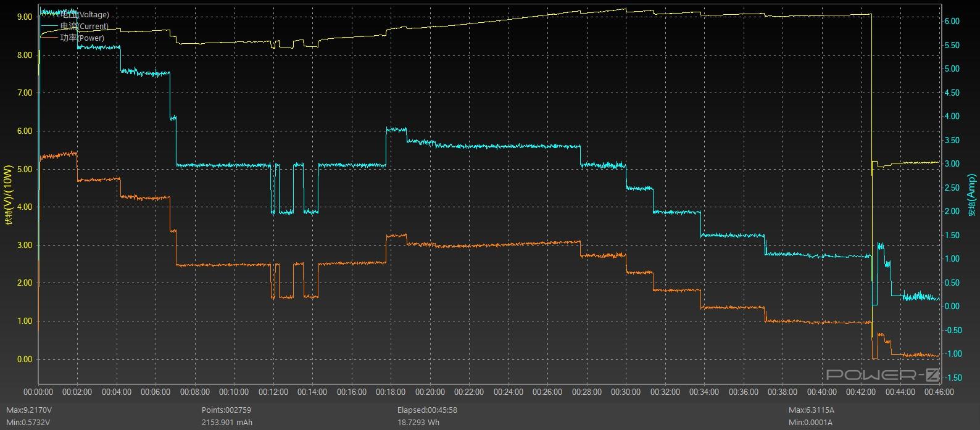The image size is (980, 430).
Task: Click the -1.50 right axis tick
Action: pyautogui.click(x=952, y=378)
